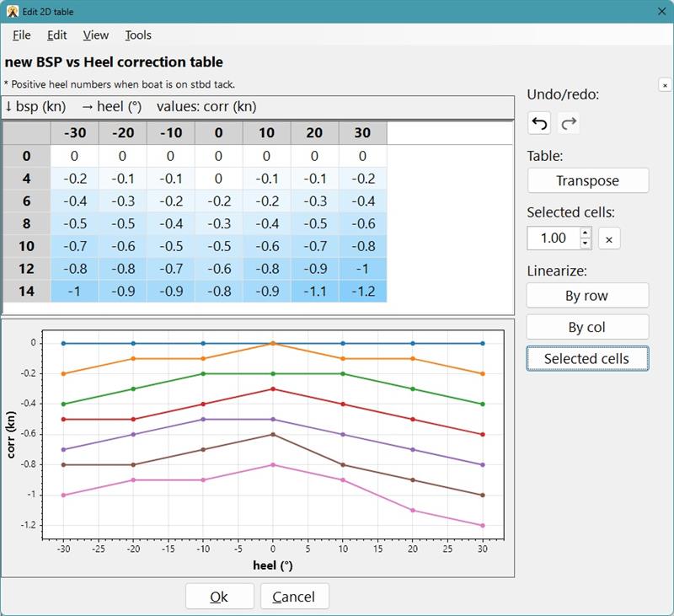Click the Transpose button
Image resolution: width=674 pixels, height=616 pixels.
click(587, 180)
